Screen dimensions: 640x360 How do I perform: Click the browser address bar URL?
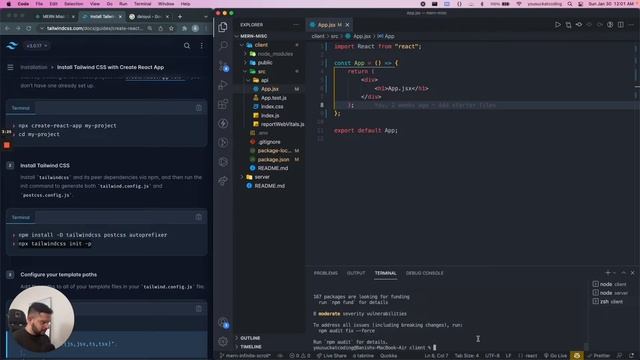tap(95, 28)
